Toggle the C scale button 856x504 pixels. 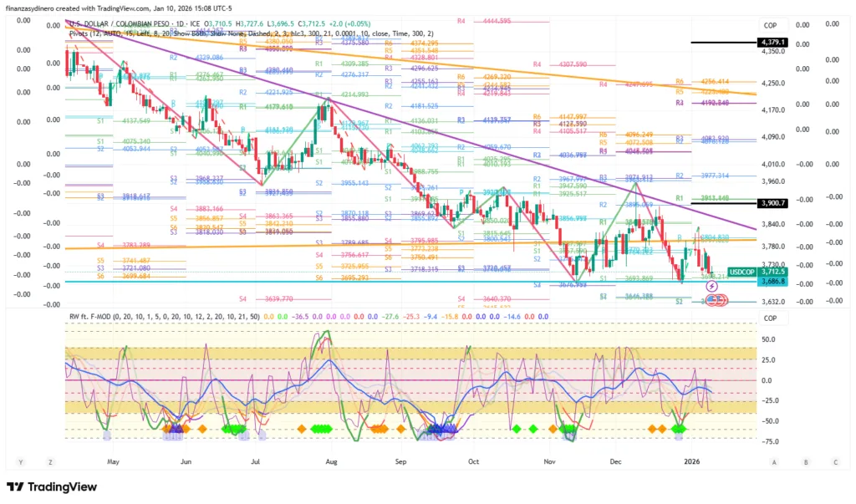[x=835, y=461]
